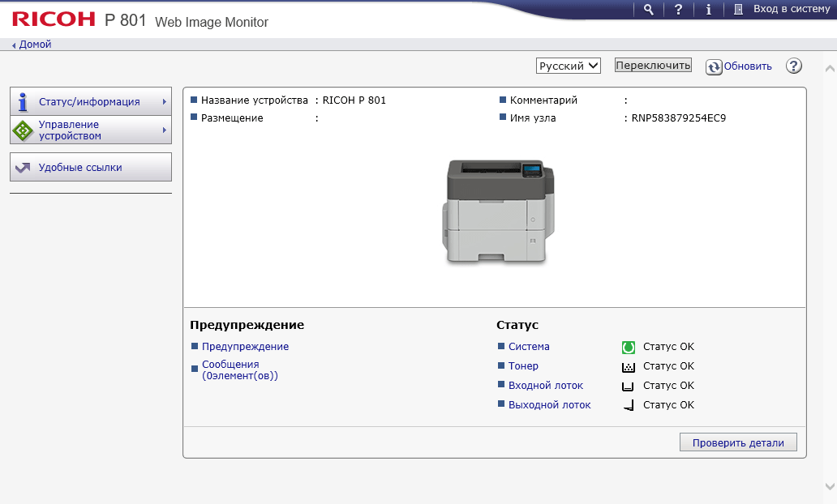Expand the Управление устройством menu
This screenshot has height=504, width=837.
(91, 130)
